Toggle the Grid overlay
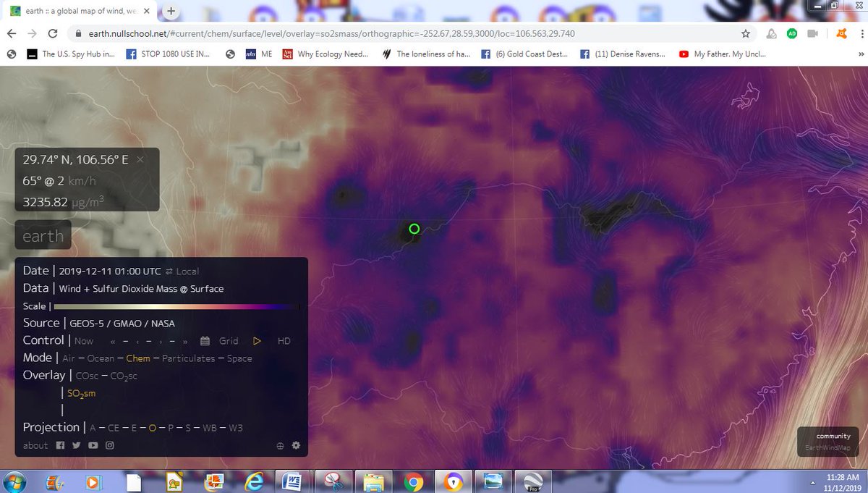Image resolution: width=868 pixels, height=493 pixels. click(x=229, y=341)
